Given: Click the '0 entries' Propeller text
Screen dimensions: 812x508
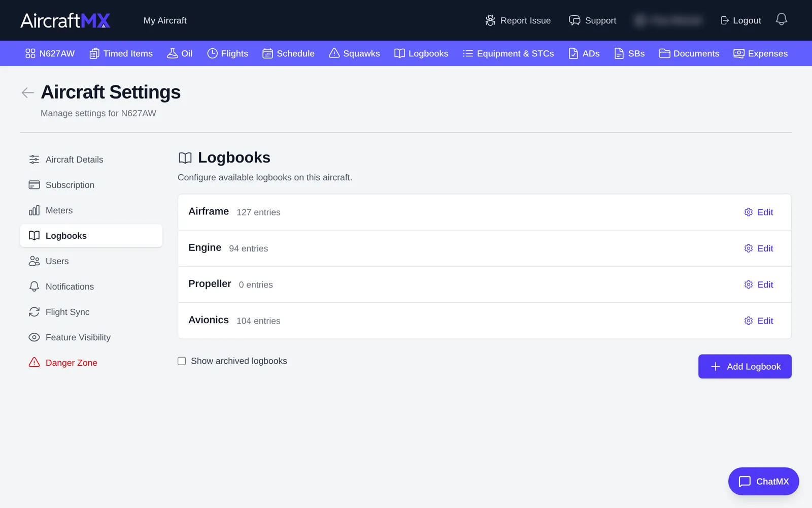Looking at the screenshot, I should click(x=256, y=284).
